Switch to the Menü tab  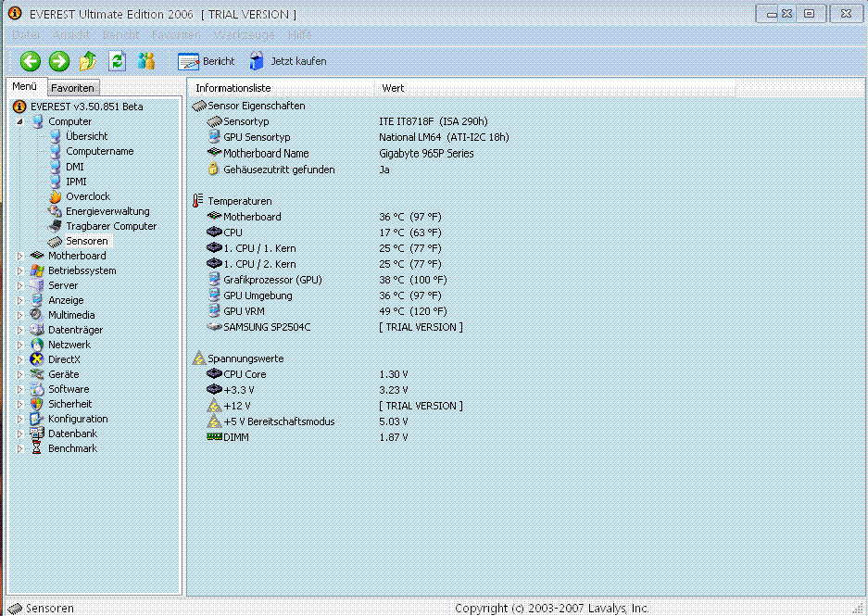[x=25, y=86]
